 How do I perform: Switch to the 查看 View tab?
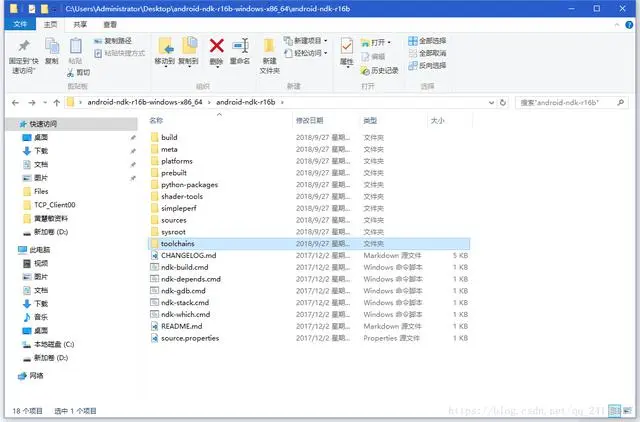click(x=110, y=24)
